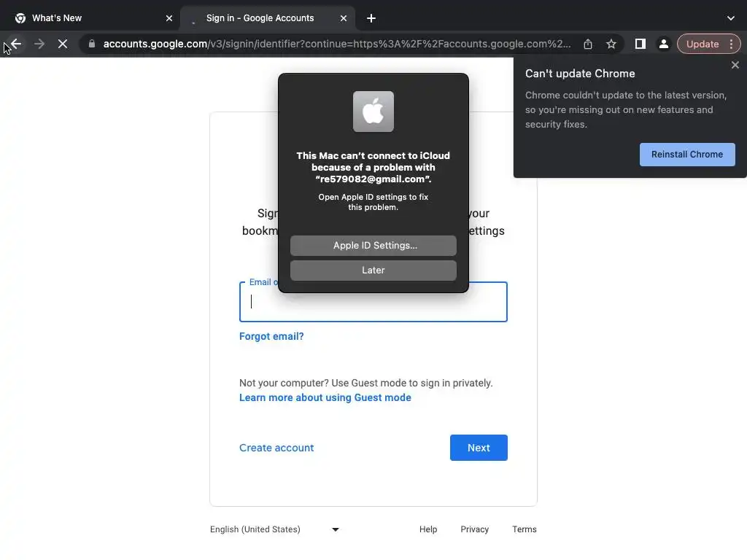Focus the Email or phone input field

tap(373, 302)
